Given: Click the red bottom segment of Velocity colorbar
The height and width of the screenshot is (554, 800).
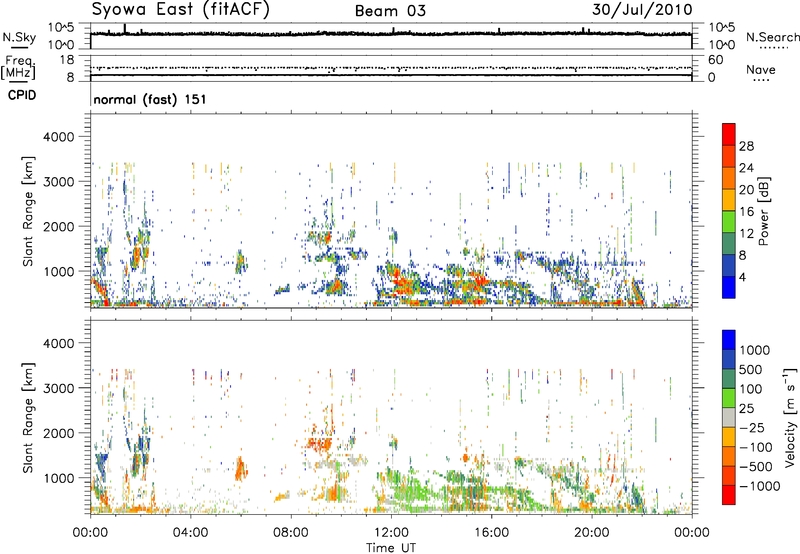Looking at the screenshot, I should click(729, 495).
